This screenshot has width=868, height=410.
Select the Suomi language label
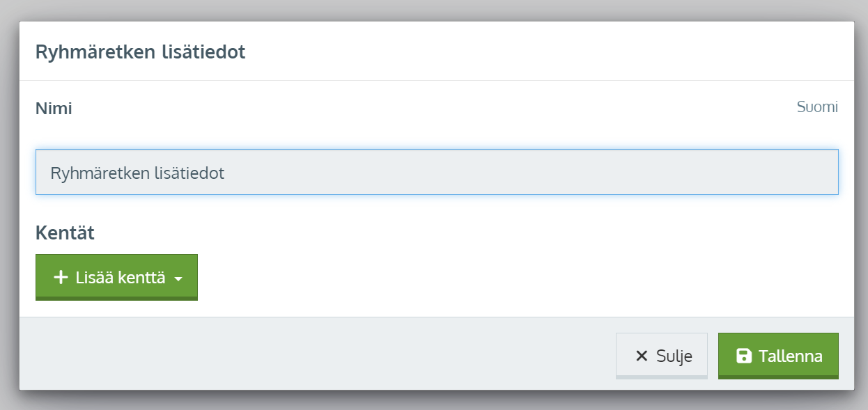817,107
